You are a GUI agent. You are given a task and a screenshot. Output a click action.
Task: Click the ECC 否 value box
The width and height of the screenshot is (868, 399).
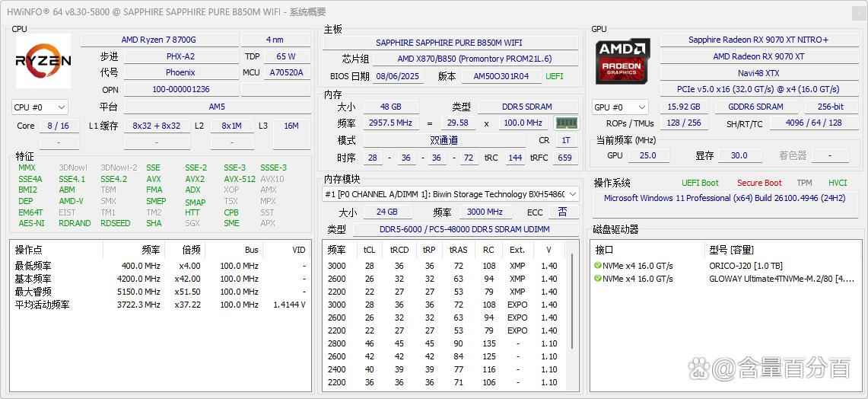[562, 212]
